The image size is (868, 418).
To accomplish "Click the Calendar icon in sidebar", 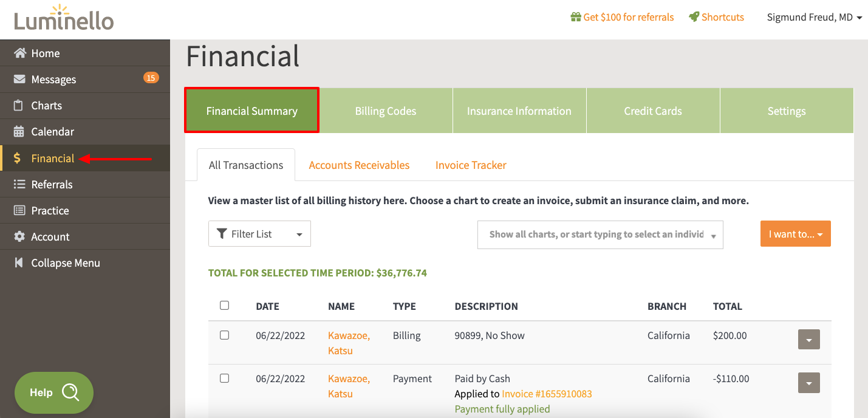I will pyautogui.click(x=19, y=132).
